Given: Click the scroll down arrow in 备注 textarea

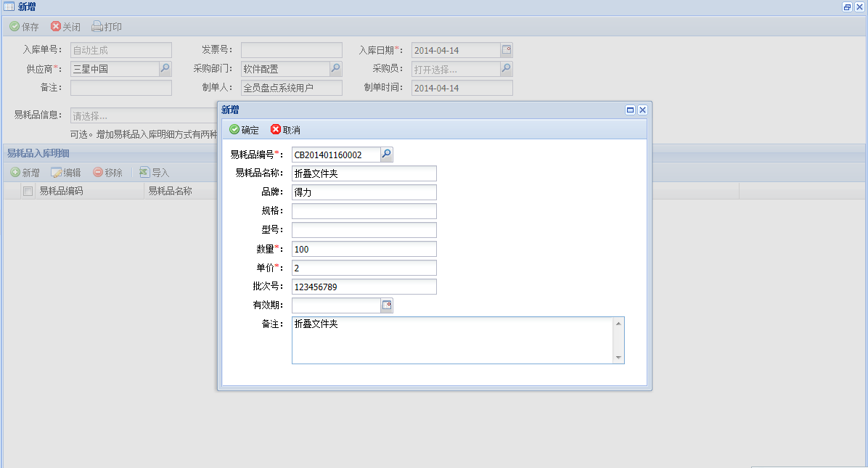Looking at the screenshot, I should coord(618,358).
